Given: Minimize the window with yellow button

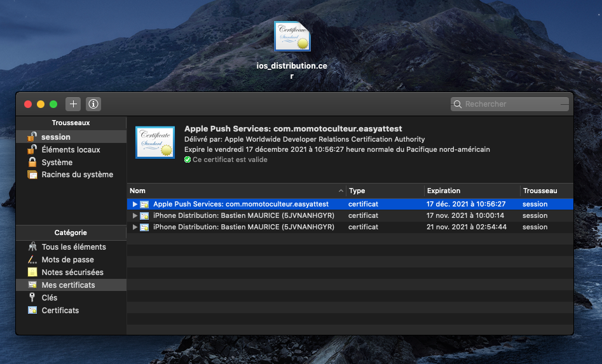Looking at the screenshot, I should 41,104.
